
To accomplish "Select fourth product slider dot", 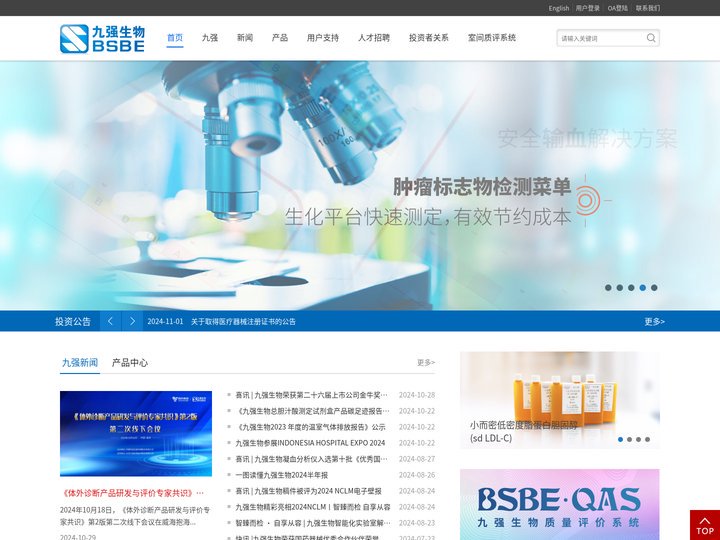I will (x=647, y=439).
